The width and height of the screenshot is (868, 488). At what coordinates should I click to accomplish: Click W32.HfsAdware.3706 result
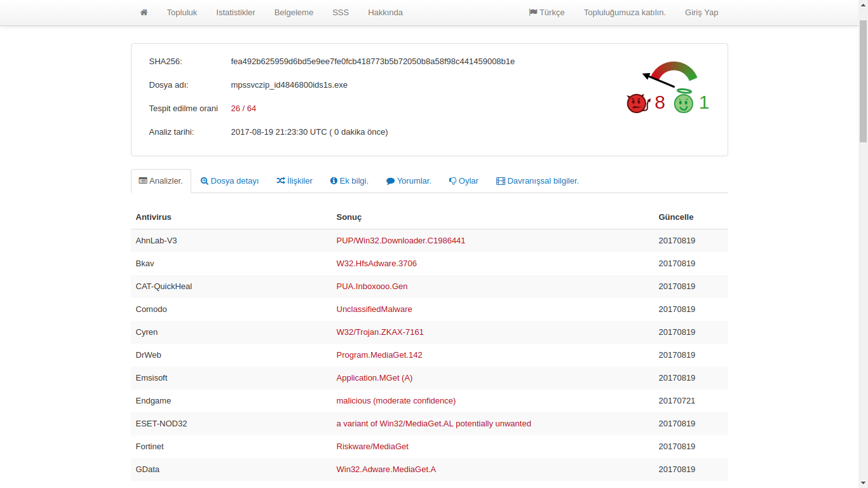[377, 264]
